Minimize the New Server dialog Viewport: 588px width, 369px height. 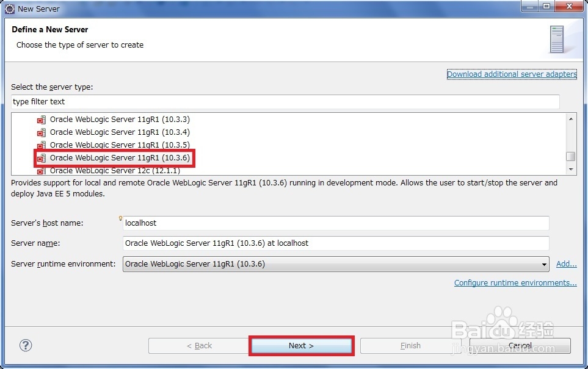530,6
